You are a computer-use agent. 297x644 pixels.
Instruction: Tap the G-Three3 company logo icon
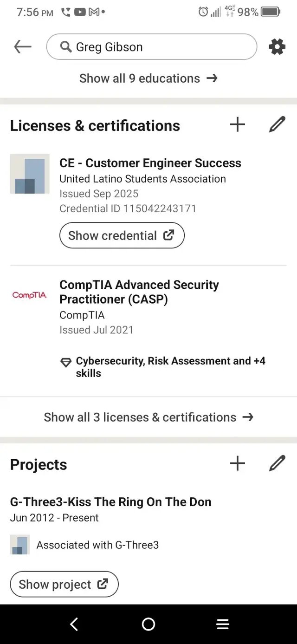coord(19,545)
